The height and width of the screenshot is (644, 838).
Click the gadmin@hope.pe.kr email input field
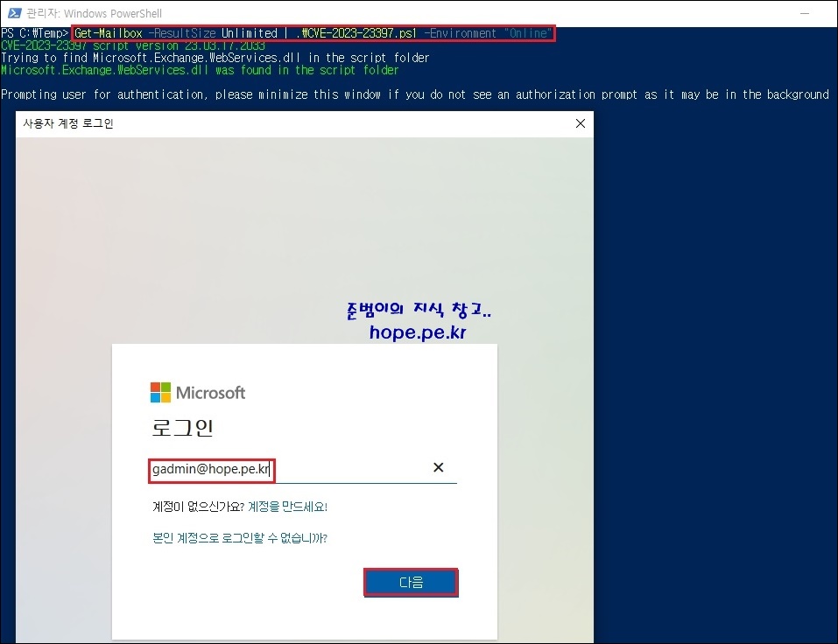302,469
